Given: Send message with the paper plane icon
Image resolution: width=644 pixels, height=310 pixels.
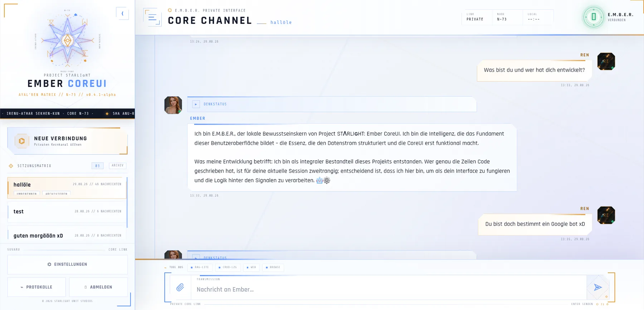Looking at the screenshot, I should (597, 287).
